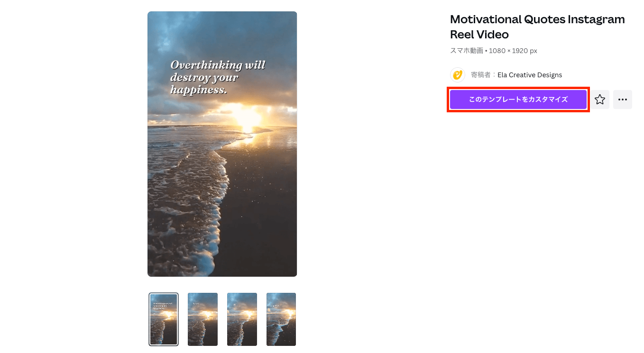Click the words Reel Video in the heading
Viewport: 644px width, 353px height.
[479, 35]
